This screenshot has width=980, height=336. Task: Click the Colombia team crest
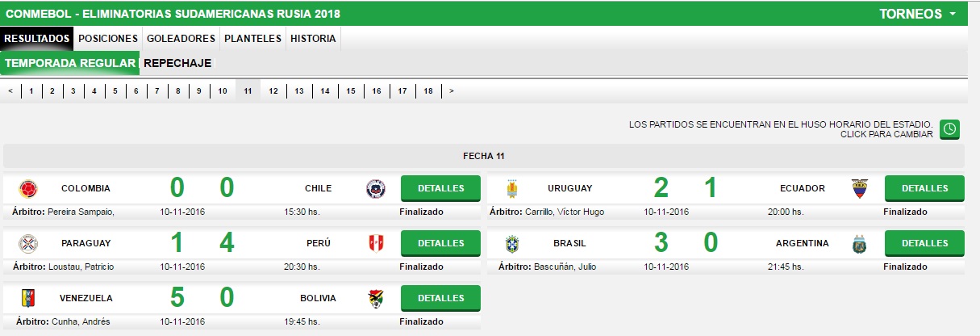click(x=28, y=189)
